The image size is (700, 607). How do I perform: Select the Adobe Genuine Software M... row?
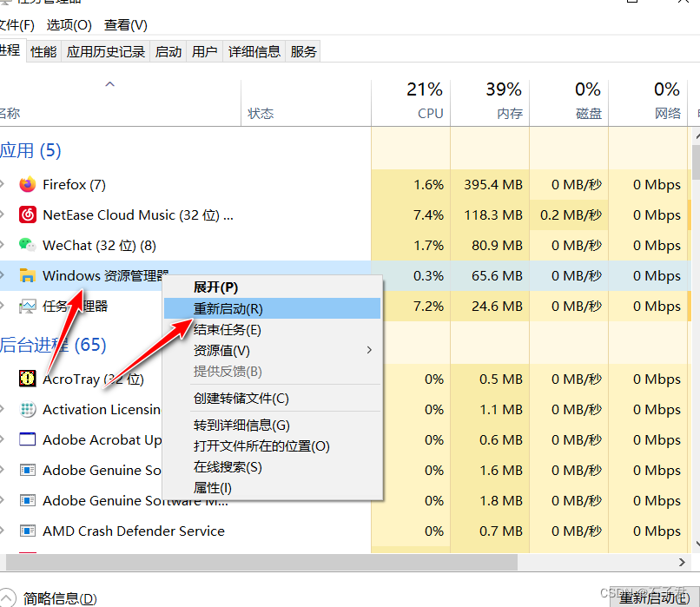coord(185,500)
